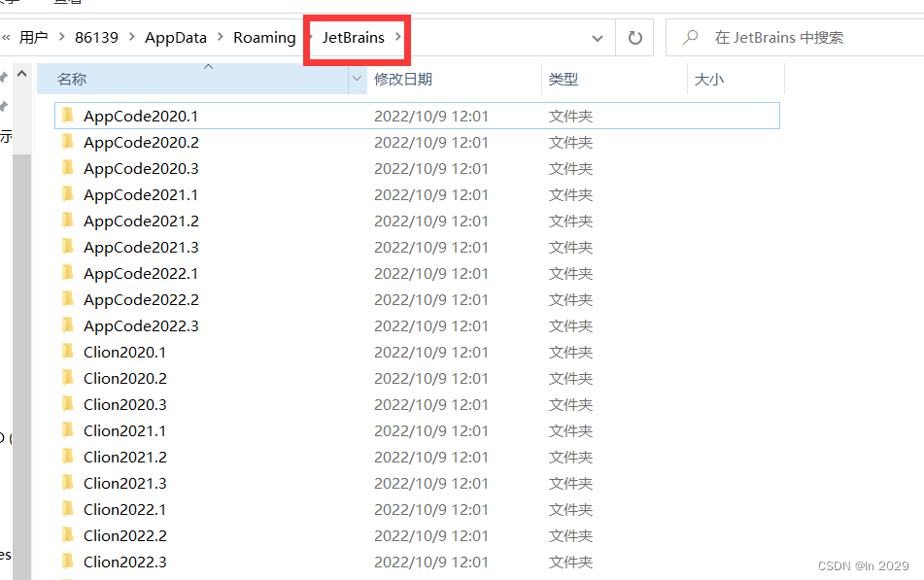Select the AppCode2022.3 folder name
The image size is (924, 580).
point(142,326)
